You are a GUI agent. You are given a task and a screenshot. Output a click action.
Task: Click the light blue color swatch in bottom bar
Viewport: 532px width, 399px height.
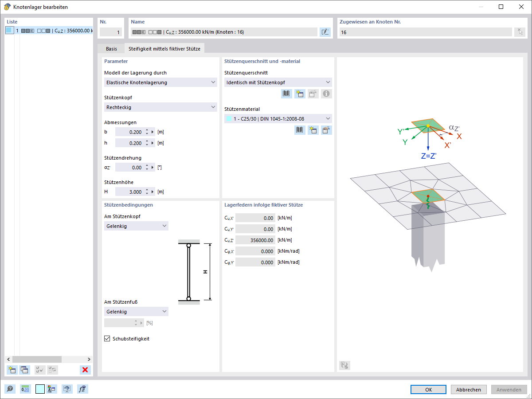point(40,389)
